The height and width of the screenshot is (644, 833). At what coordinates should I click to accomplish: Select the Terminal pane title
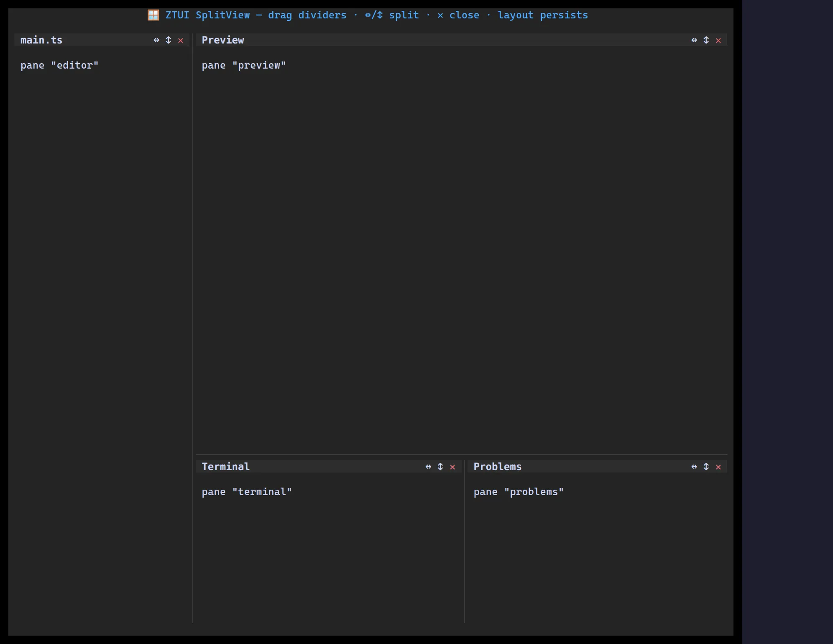(226, 467)
